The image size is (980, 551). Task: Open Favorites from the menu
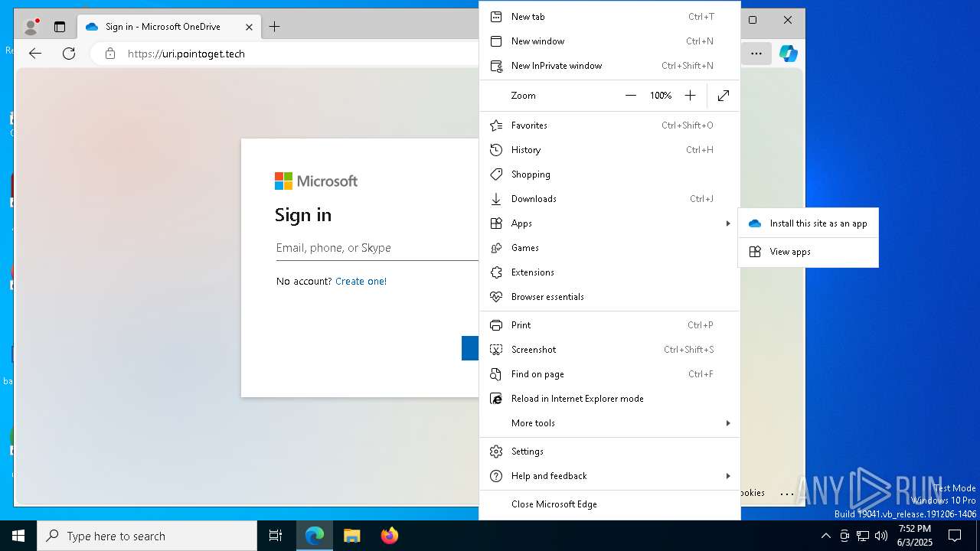pos(609,126)
